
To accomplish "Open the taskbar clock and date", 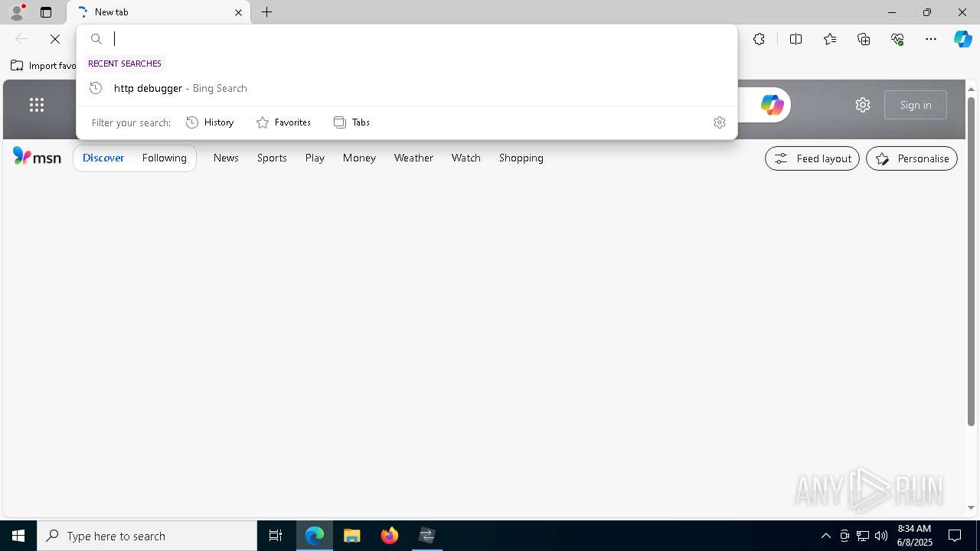I will tap(914, 536).
